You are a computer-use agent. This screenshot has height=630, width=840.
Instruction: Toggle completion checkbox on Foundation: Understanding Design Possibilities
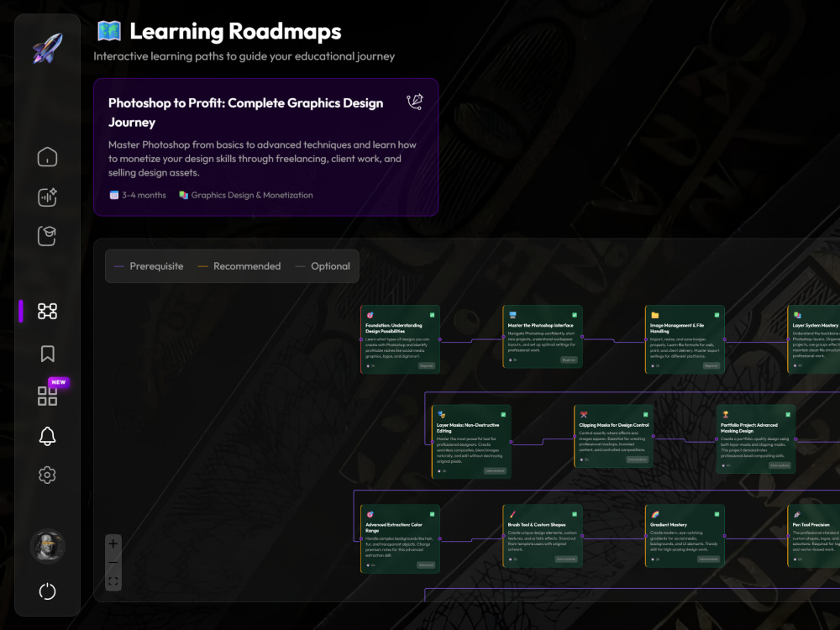pyautogui.click(x=432, y=315)
